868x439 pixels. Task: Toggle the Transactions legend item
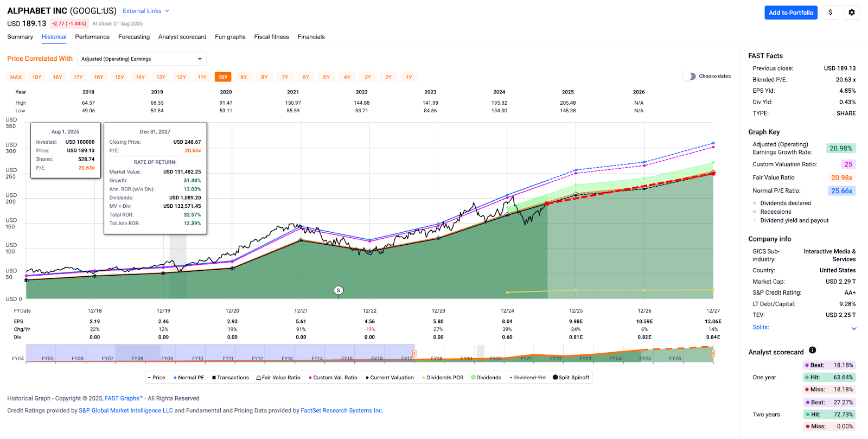(x=231, y=378)
